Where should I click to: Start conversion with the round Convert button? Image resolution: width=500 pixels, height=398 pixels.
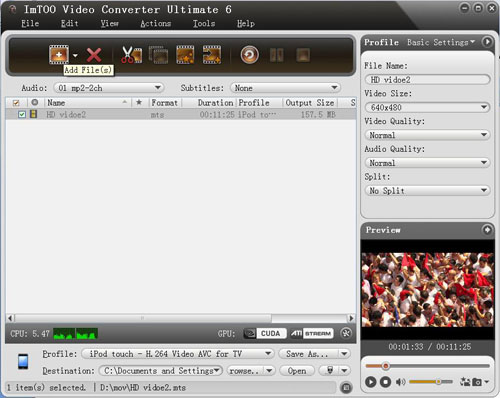pyautogui.click(x=249, y=55)
